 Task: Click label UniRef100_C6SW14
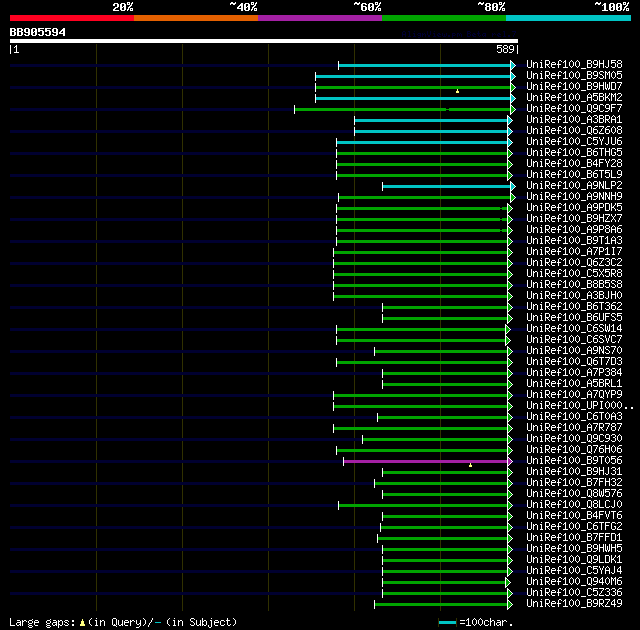(x=574, y=329)
